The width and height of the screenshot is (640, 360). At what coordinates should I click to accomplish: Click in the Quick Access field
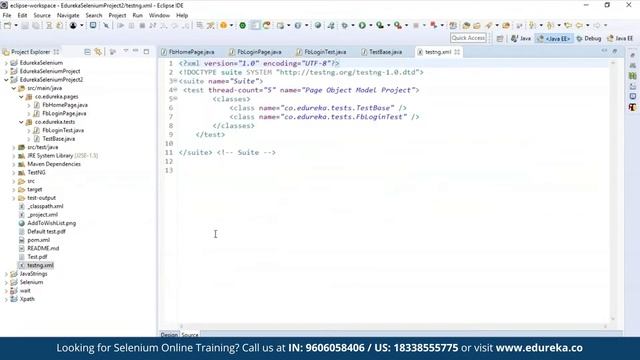(469, 38)
